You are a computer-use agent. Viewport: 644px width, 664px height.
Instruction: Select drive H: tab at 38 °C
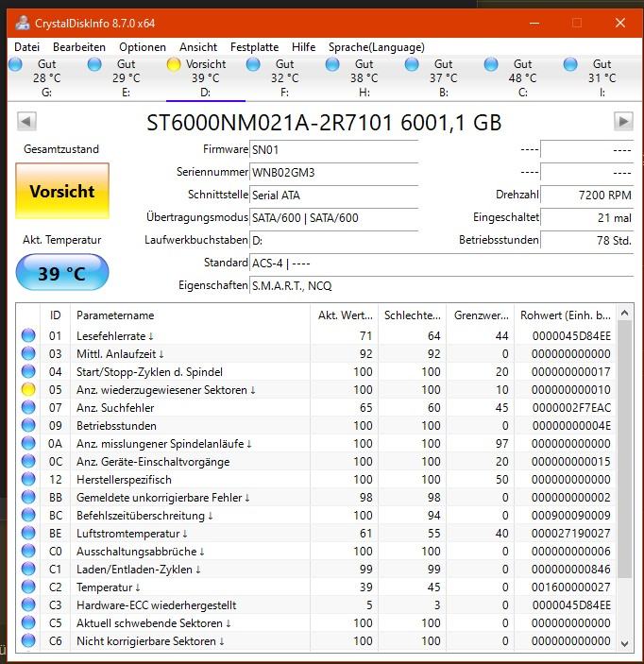coord(364,77)
